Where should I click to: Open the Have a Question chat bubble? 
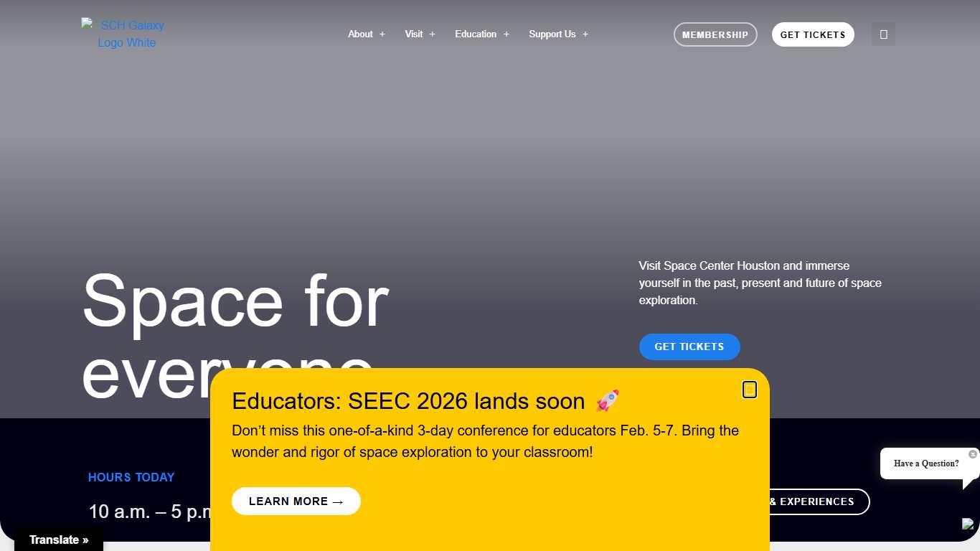(x=925, y=463)
